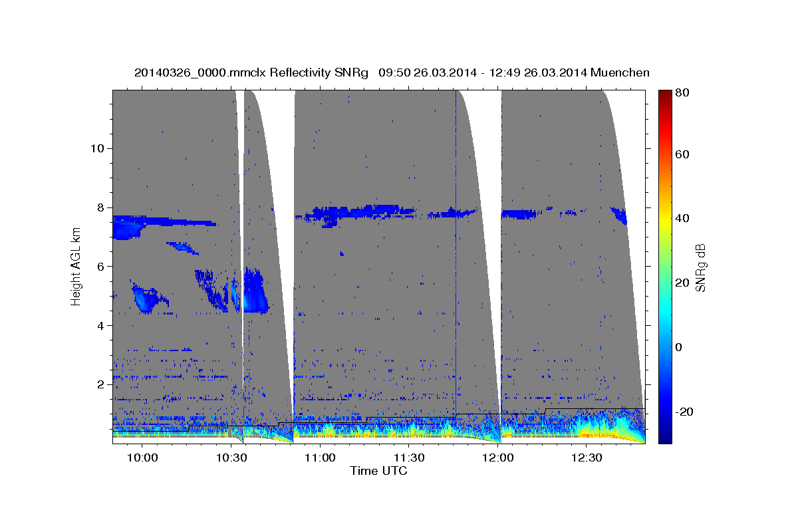The image size is (798, 532).
Task: Click the colorbar value 80
Action: [682, 92]
